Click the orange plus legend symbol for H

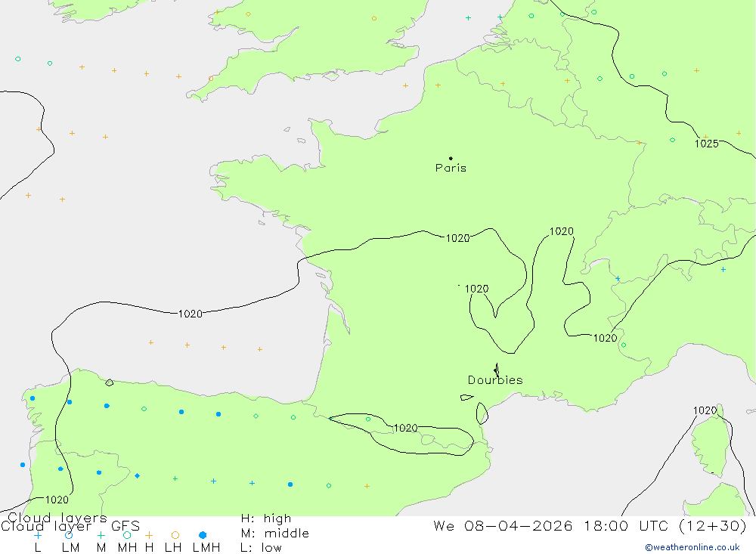coord(149,535)
